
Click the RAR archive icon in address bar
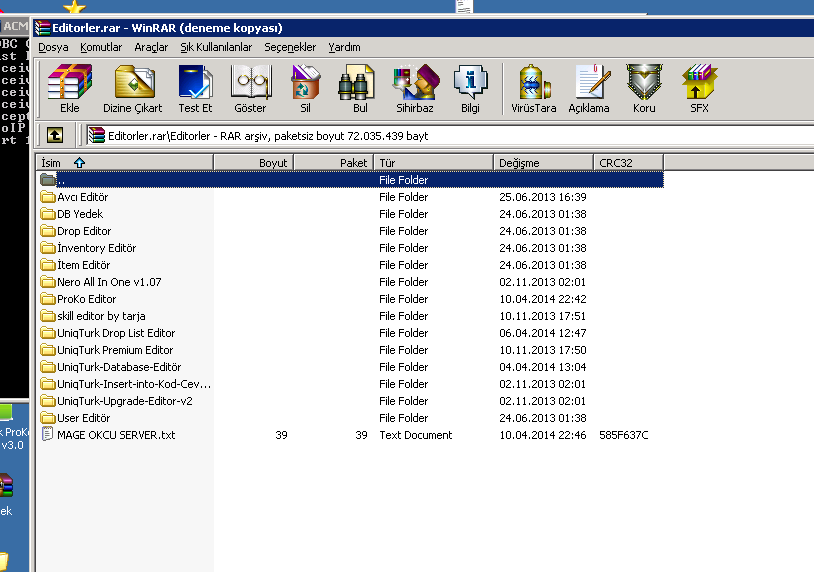97,135
